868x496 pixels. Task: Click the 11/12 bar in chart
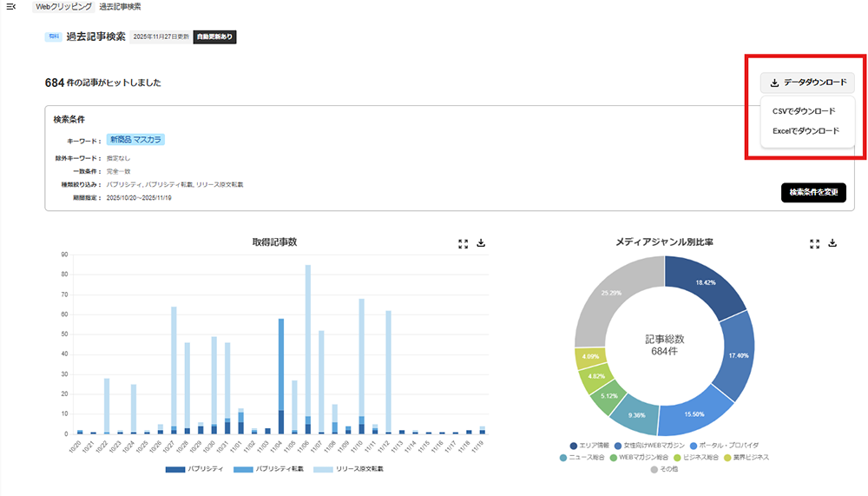click(x=389, y=373)
